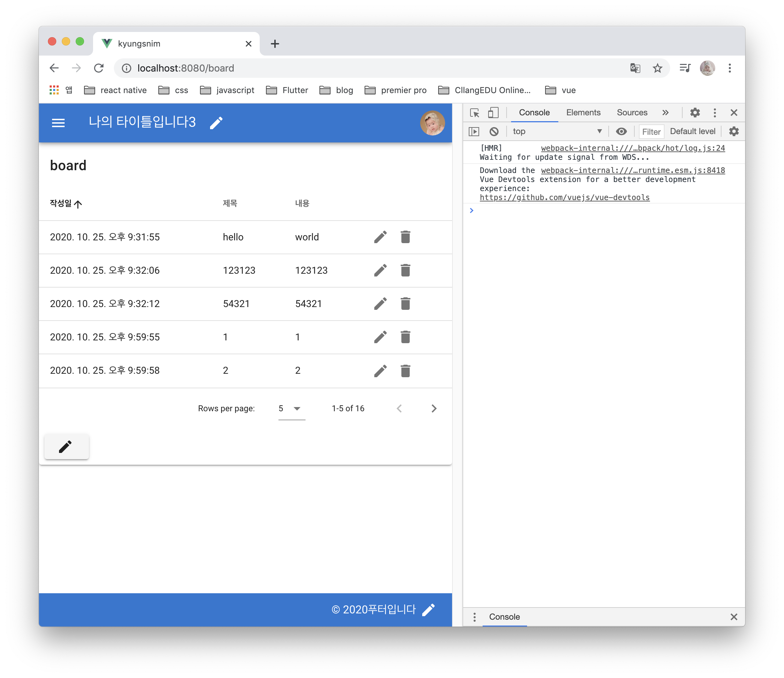
Task: Delete the 54321 board row
Action: 405,304
